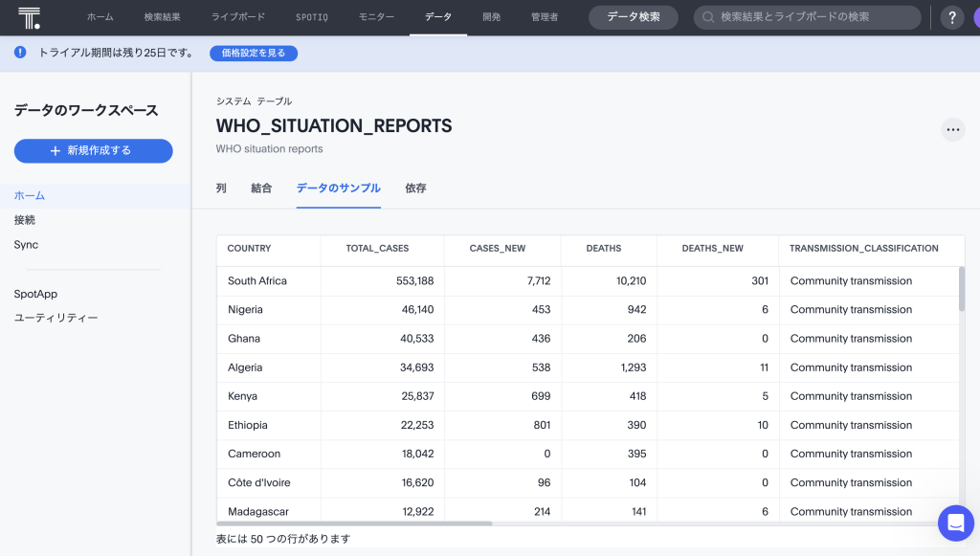Click the TOTAL_CASES column header

point(377,249)
